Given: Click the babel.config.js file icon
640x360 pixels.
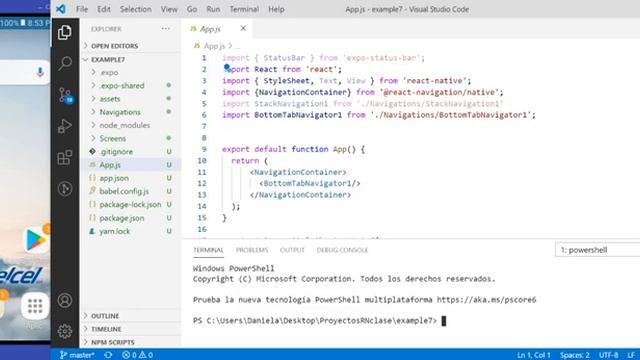Looking at the screenshot, I should coord(93,191).
